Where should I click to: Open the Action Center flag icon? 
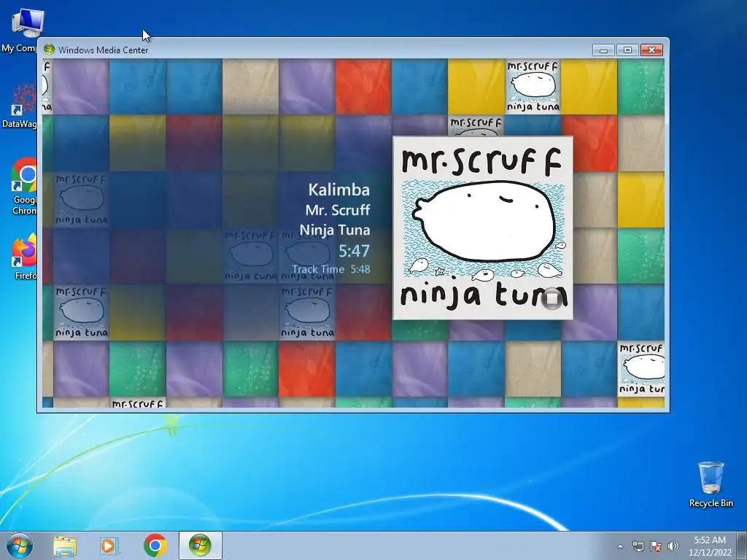[656, 546]
